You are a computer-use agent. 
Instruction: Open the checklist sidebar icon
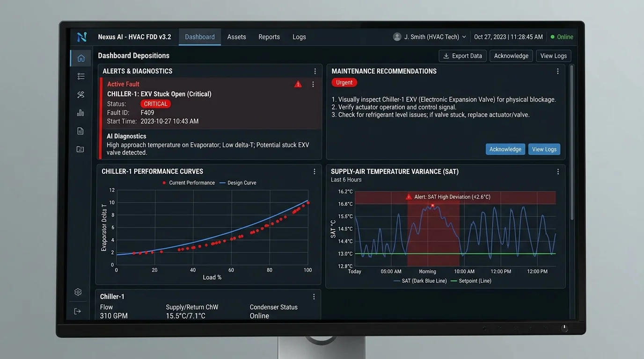click(x=81, y=76)
